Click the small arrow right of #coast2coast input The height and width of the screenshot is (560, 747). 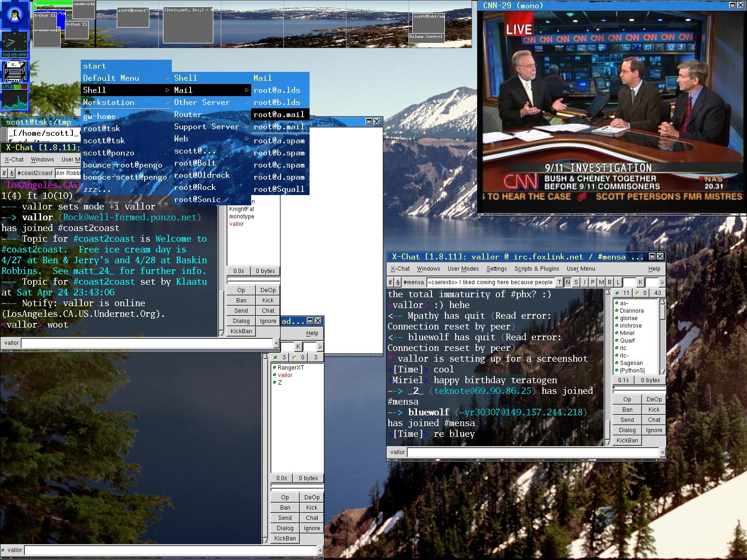[x=276, y=343]
